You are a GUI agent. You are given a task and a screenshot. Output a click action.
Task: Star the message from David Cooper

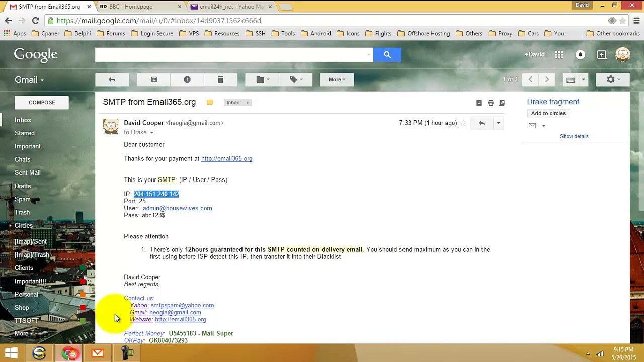pyautogui.click(x=463, y=123)
